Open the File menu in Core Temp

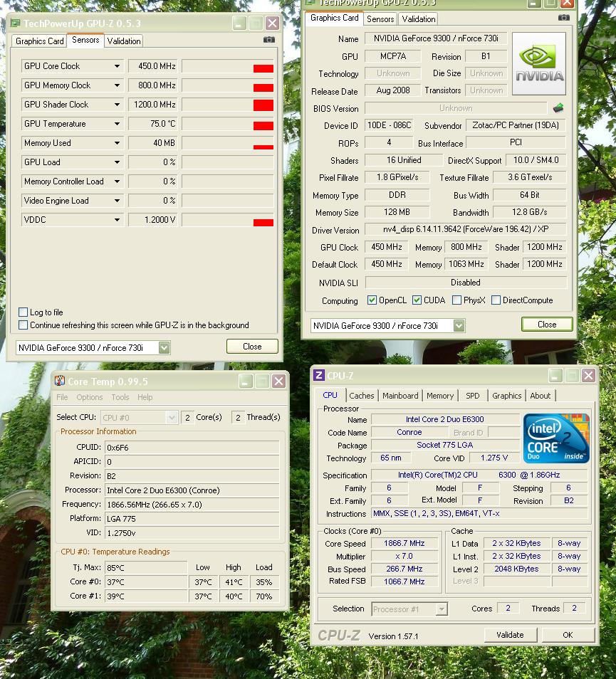pyautogui.click(x=62, y=397)
